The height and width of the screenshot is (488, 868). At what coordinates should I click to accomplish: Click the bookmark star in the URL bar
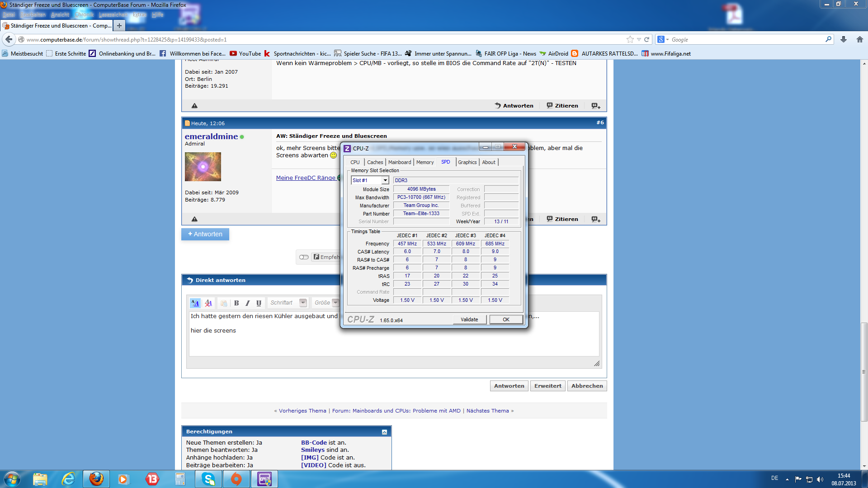(x=630, y=40)
